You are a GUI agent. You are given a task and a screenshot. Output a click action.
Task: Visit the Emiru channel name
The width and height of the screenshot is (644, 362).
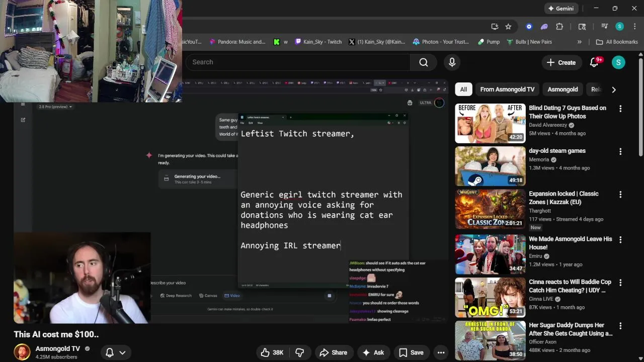[x=536, y=256]
